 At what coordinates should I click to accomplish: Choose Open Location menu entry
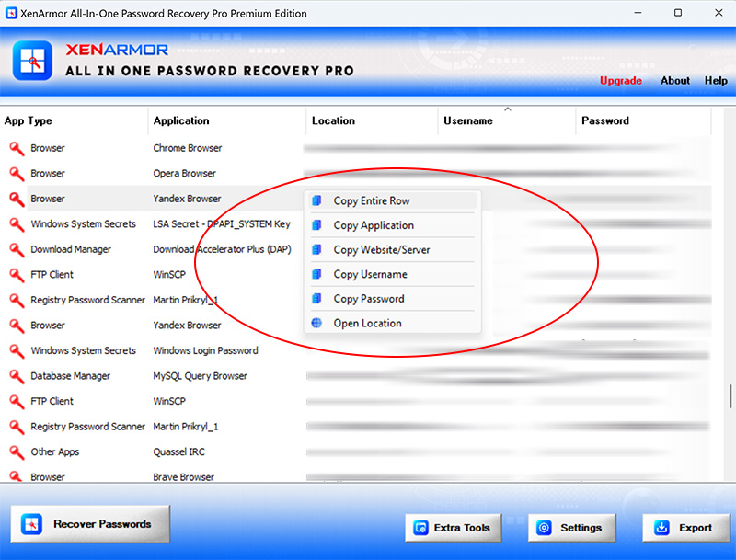click(392, 323)
